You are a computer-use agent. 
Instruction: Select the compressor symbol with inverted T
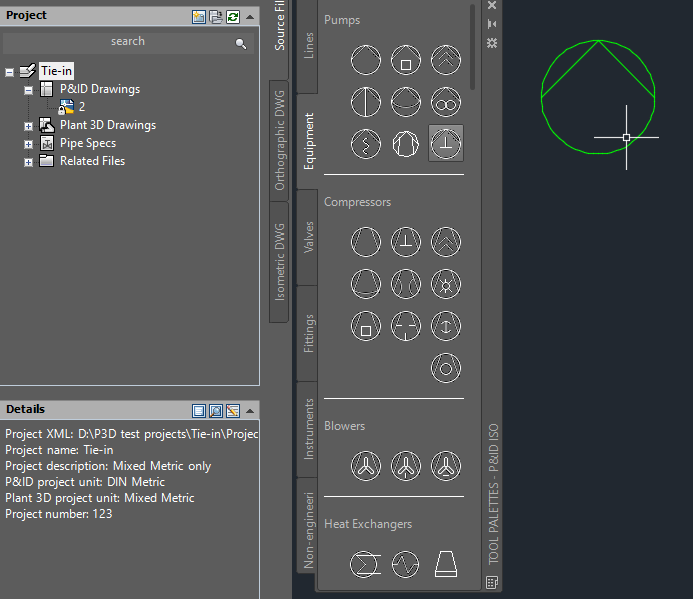pos(406,242)
